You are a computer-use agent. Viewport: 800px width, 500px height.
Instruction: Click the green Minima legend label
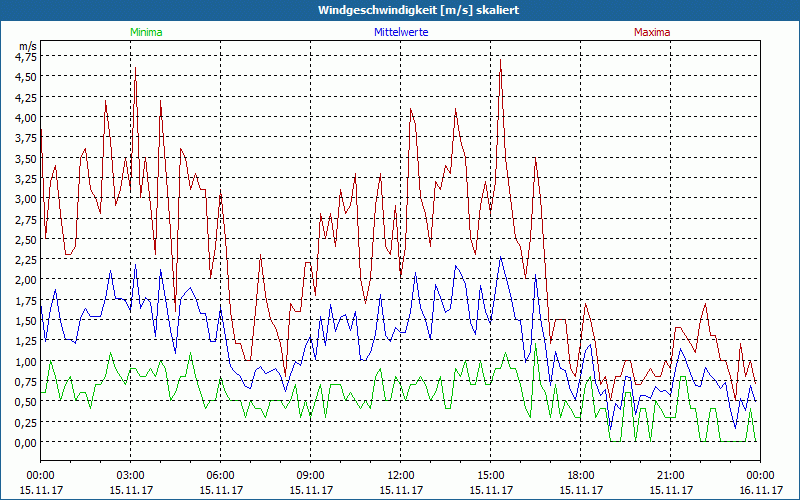point(145,32)
